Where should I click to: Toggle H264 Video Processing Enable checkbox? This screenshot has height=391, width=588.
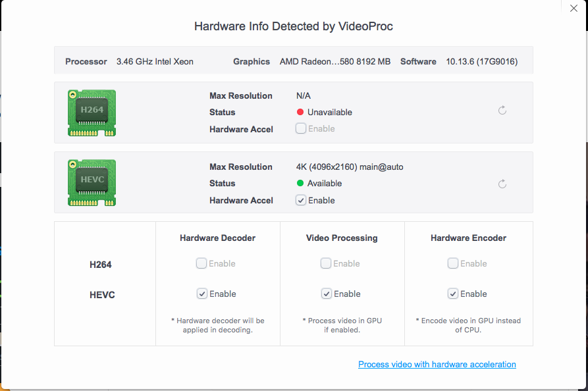click(326, 263)
